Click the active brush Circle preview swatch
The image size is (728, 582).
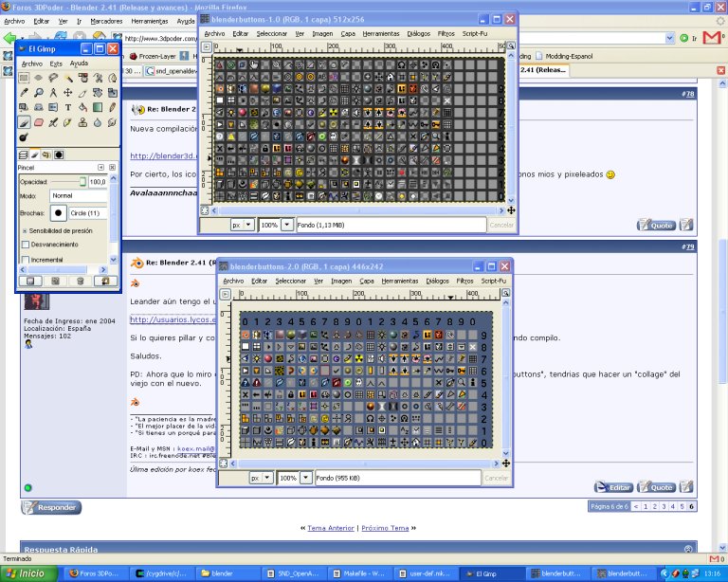(x=58, y=213)
